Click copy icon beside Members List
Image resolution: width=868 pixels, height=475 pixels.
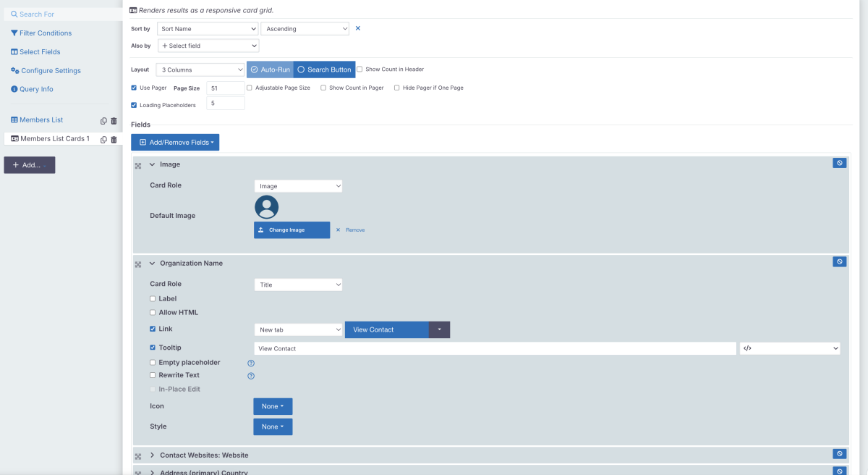click(x=103, y=120)
